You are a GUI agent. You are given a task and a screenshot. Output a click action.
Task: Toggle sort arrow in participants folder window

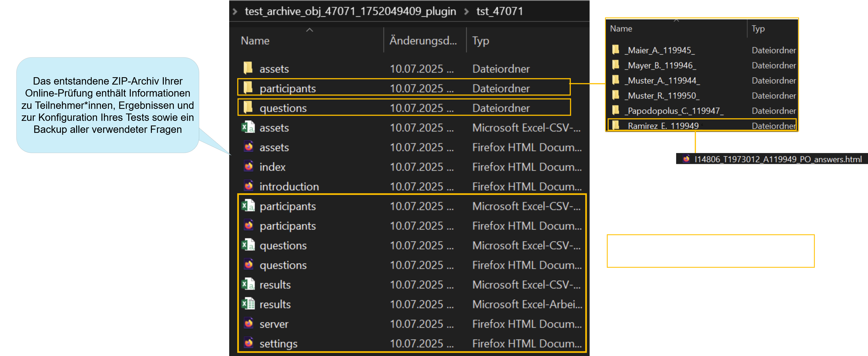point(676,20)
